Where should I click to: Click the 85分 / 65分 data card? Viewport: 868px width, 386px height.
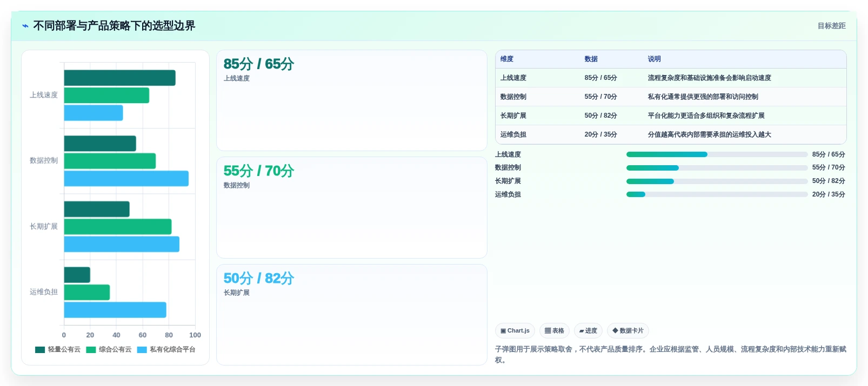[352, 100]
